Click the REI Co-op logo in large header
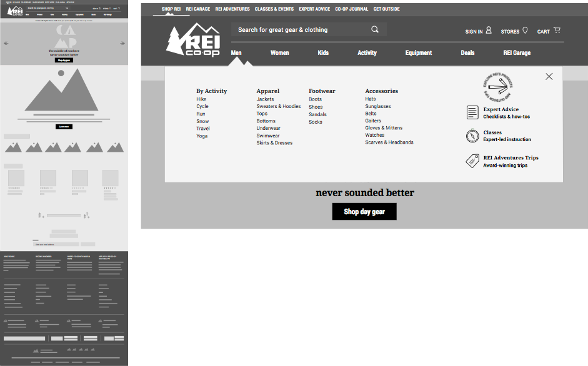This screenshot has width=588, height=366. coord(193,40)
